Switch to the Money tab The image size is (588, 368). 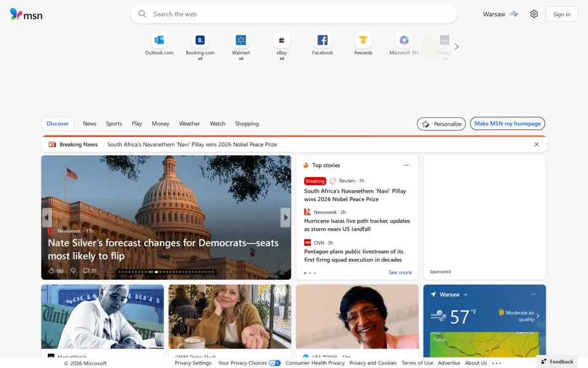tap(160, 123)
